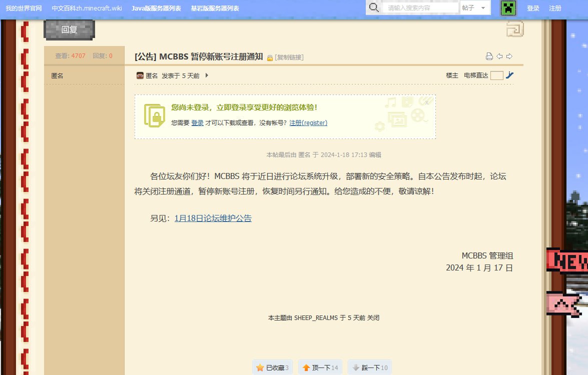Upvote with the 顶一下 button
This screenshot has width=588, height=375.
pos(320,368)
